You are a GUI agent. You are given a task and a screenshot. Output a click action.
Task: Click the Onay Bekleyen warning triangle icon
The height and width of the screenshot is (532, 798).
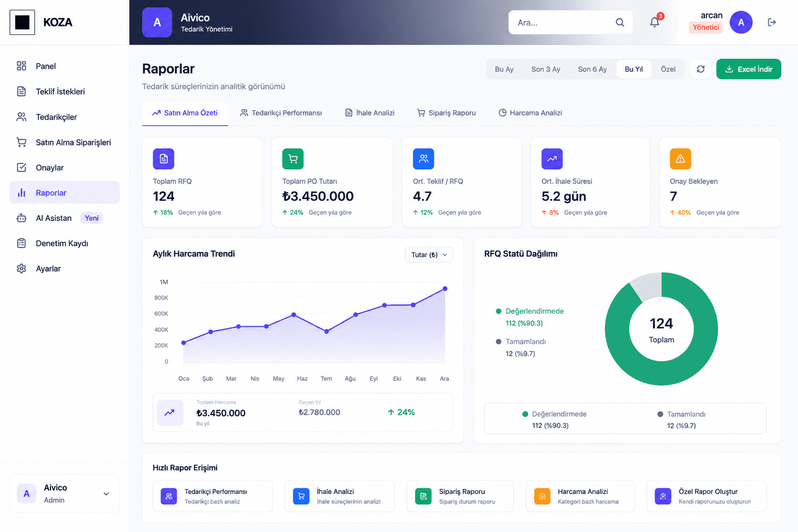[x=681, y=159]
